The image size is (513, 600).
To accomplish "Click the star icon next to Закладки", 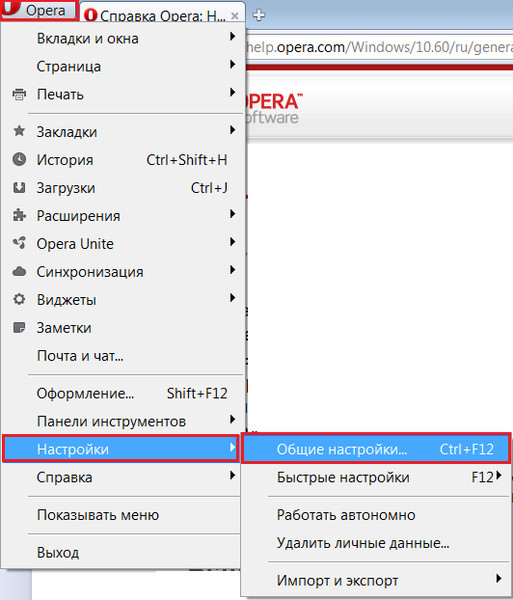I will point(19,131).
